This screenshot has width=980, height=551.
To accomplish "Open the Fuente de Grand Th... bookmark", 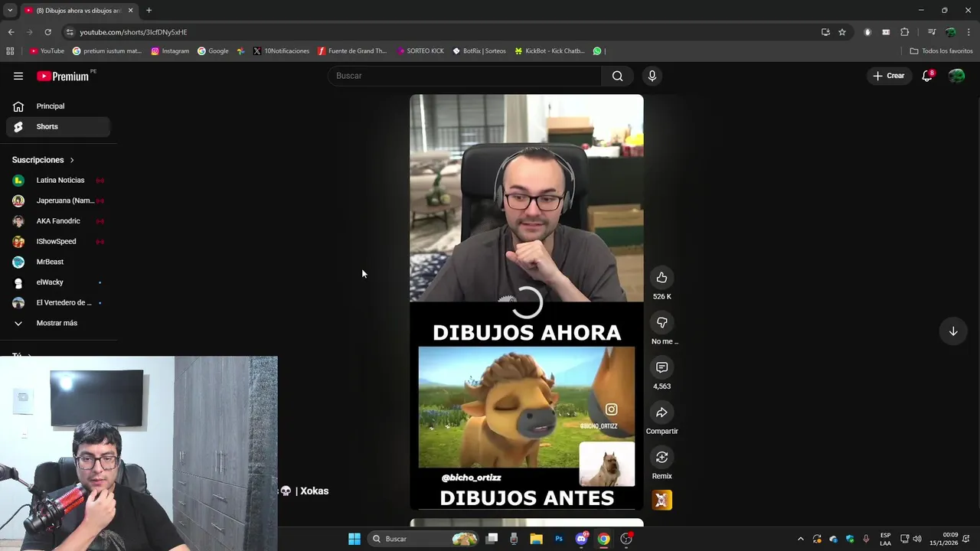I will coord(352,51).
